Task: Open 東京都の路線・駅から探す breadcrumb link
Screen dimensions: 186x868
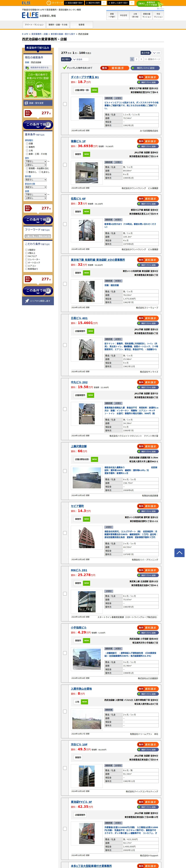Action: click(x=63, y=34)
